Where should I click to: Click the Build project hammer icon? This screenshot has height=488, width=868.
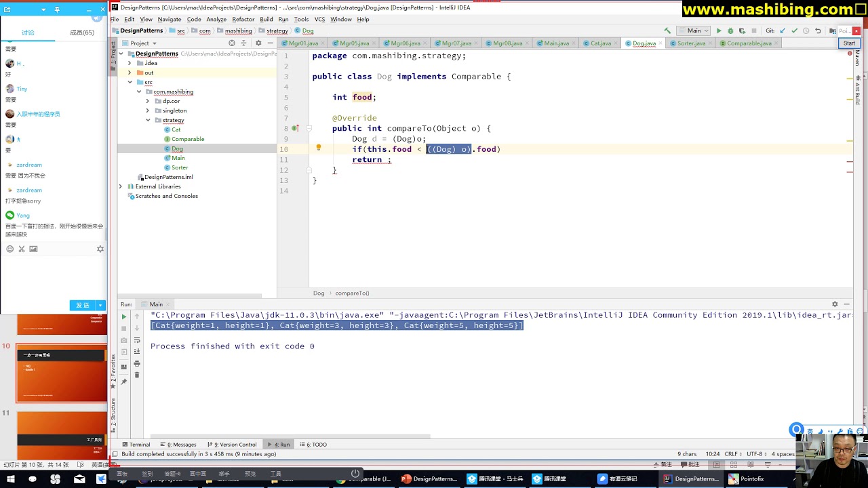coord(667,31)
